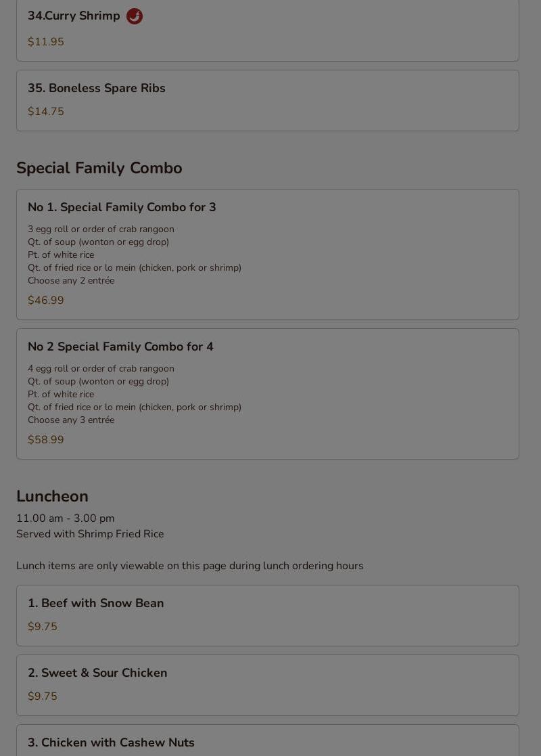Click the $14.75 price for Boneless Spare Ribs
Screen dimensions: 541x756
point(46,112)
